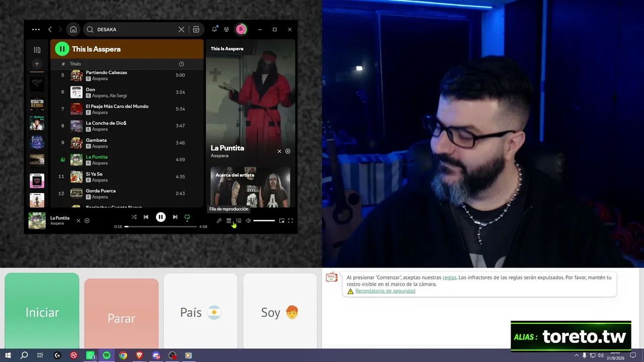Open the Browse icon in search bar

pos(196,30)
